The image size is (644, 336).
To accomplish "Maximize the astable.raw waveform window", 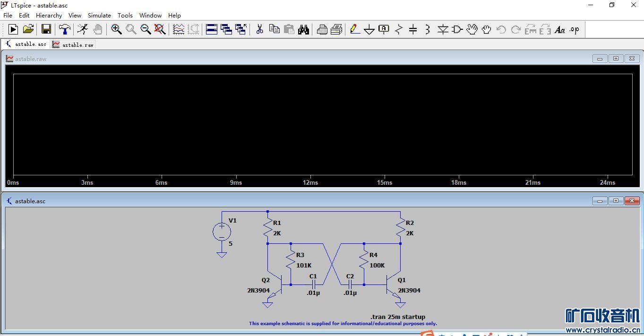I will coord(616,59).
